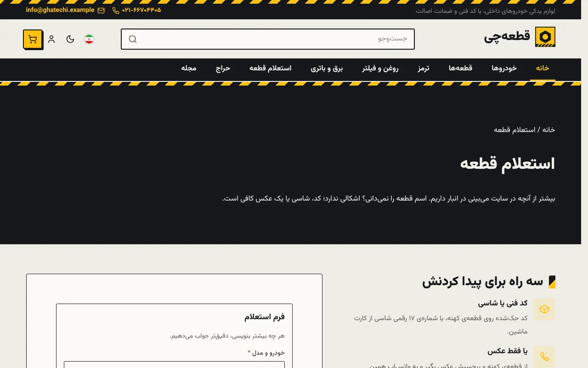Click the کد فنی یا شاسی title
The image size is (588, 368).
(x=503, y=303)
